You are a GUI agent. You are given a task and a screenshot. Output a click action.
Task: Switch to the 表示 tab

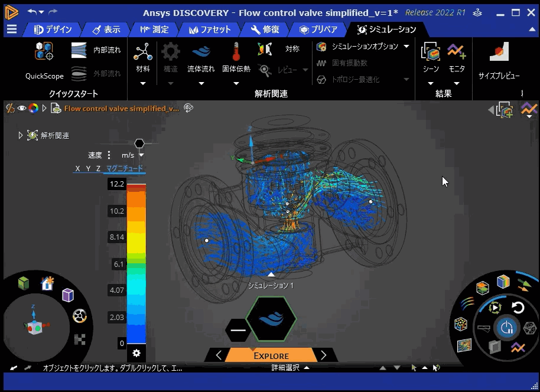(x=107, y=30)
